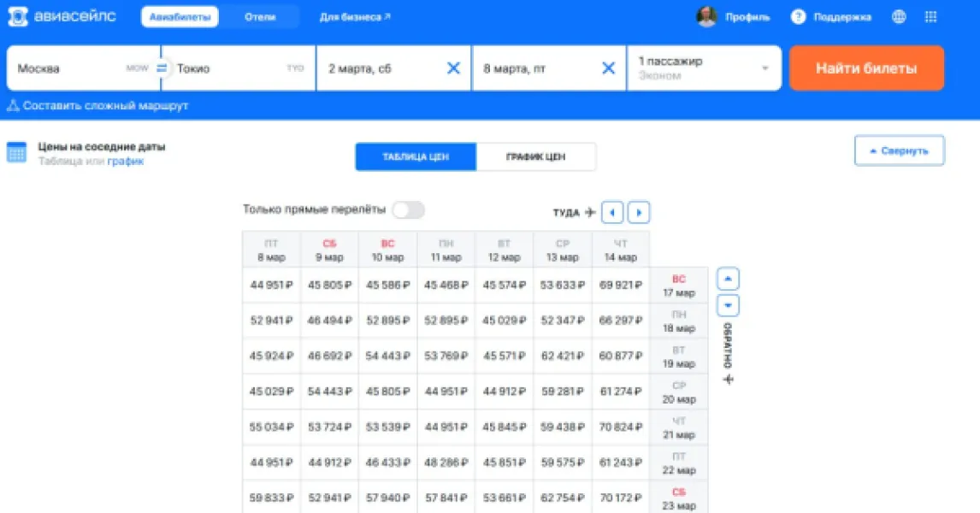The width and height of the screenshot is (980, 513).
Task: Select the 48 286 ₽ price cell
Action: point(446,463)
